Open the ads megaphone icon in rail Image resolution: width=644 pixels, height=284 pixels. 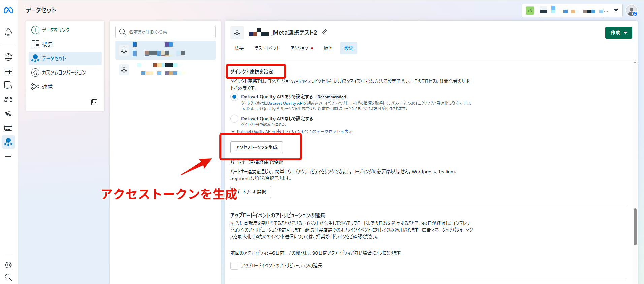[8, 113]
